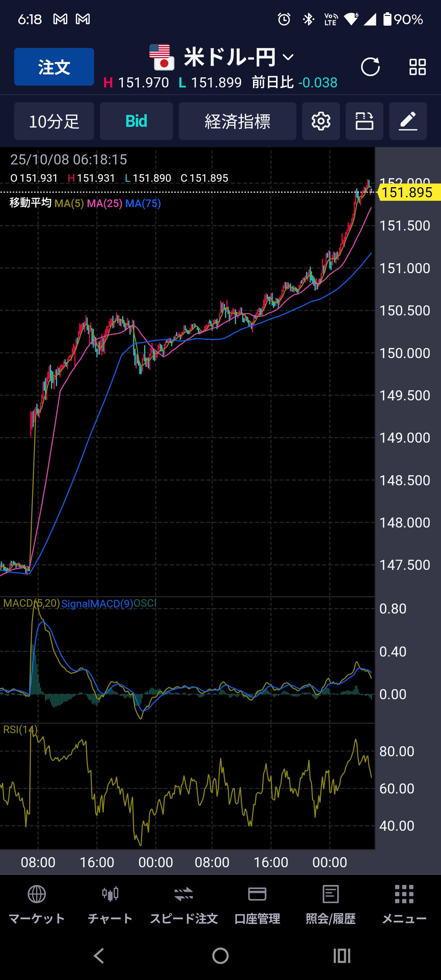The height and width of the screenshot is (980, 441).
Task: Tap the 151.500 price axis label
Action: [x=404, y=225]
